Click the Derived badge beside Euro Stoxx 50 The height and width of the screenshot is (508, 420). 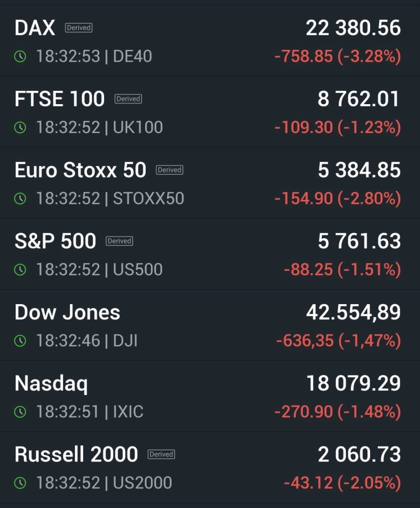click(170, 170)
